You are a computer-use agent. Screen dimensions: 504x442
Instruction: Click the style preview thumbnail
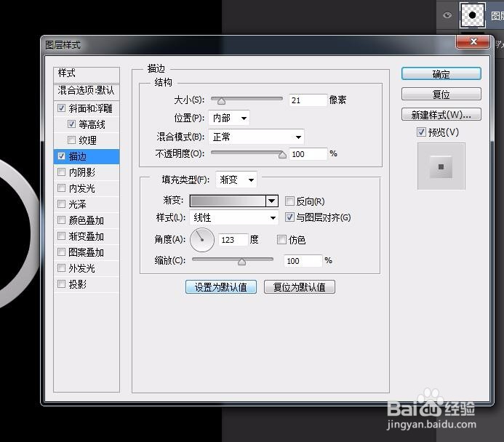pyautogui.click(x=441, y=166)
